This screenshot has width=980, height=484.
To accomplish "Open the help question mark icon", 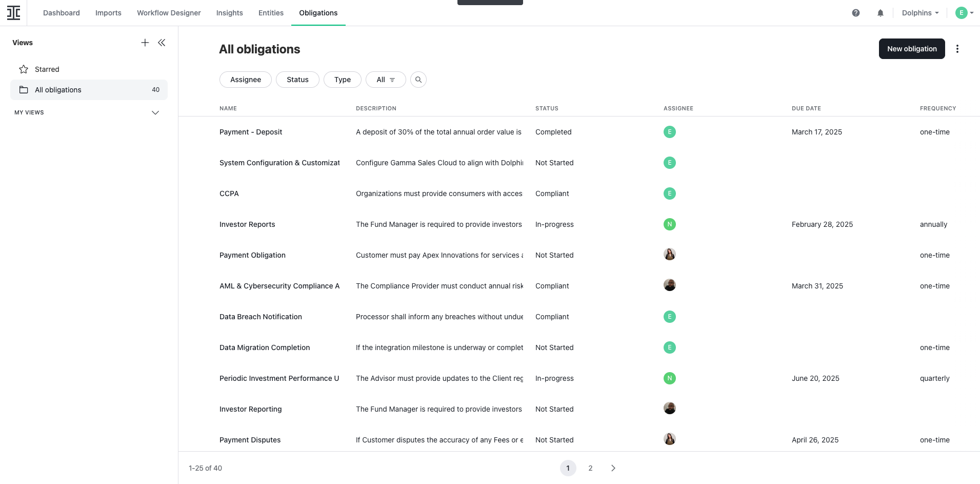I will point(856,13).
